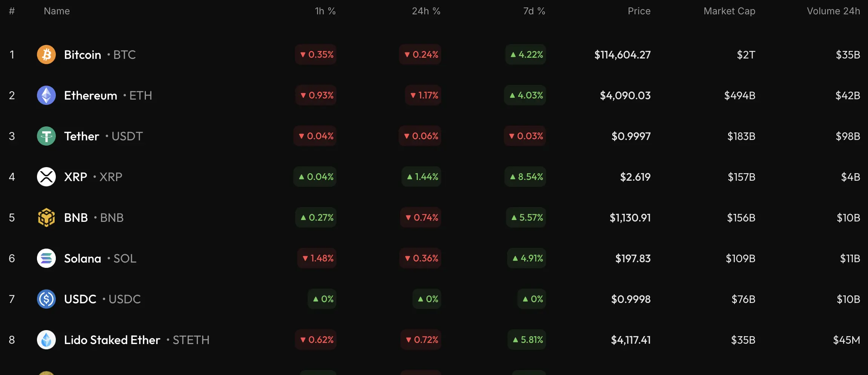Click the USDC logo icon

click(46, 299)
